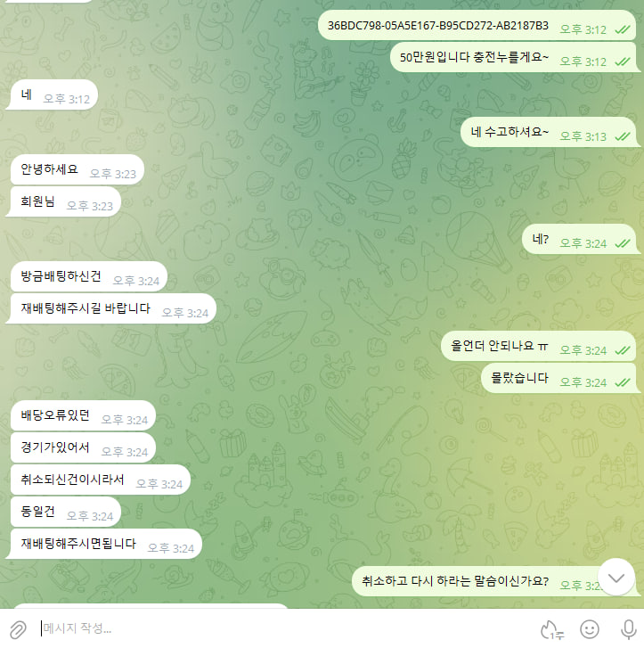This screenshot has width=644, height=648.
Task: Click the '취소되신건이시라서' message bubble
Action: pos(100,480)
